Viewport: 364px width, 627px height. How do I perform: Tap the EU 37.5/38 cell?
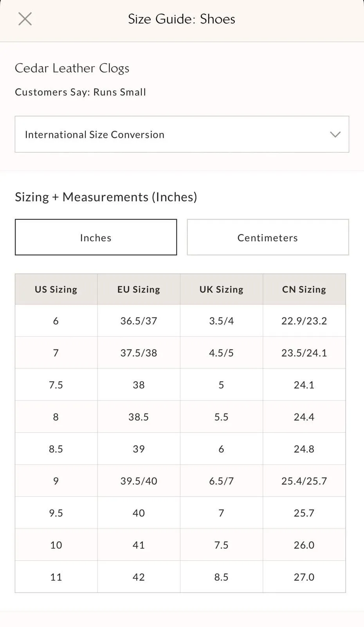coord(139,353)
